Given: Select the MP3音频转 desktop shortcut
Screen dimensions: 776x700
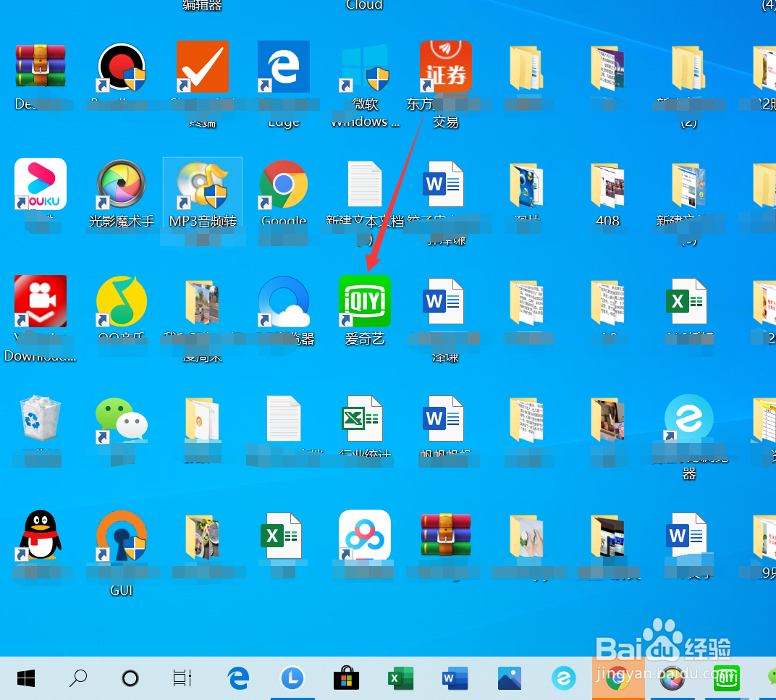Looking at the screenshot, I should click(203, 185).
